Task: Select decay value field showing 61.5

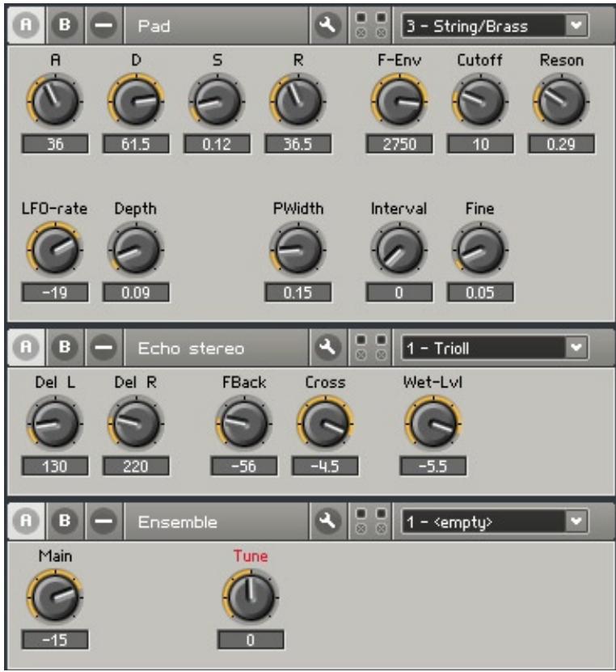Action: [136, 144]
